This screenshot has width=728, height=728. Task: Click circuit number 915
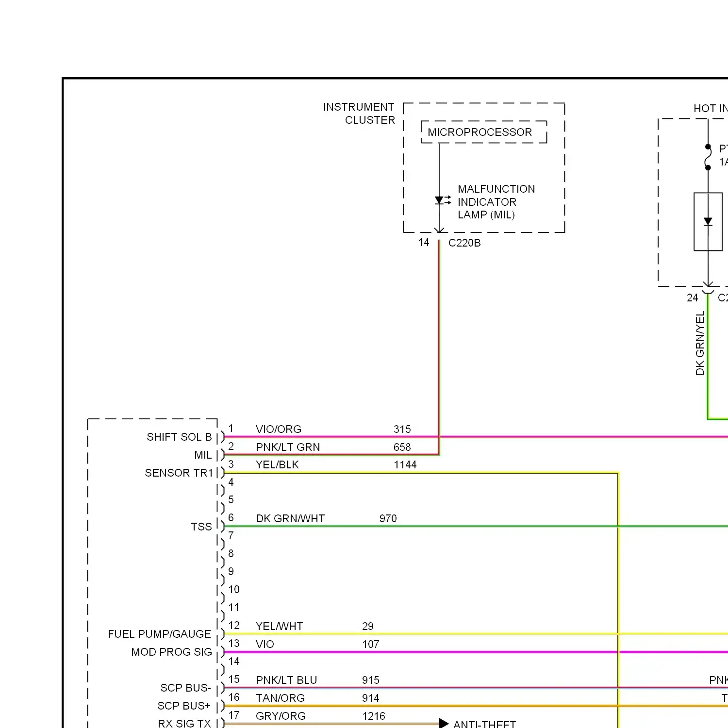[371, 680]
